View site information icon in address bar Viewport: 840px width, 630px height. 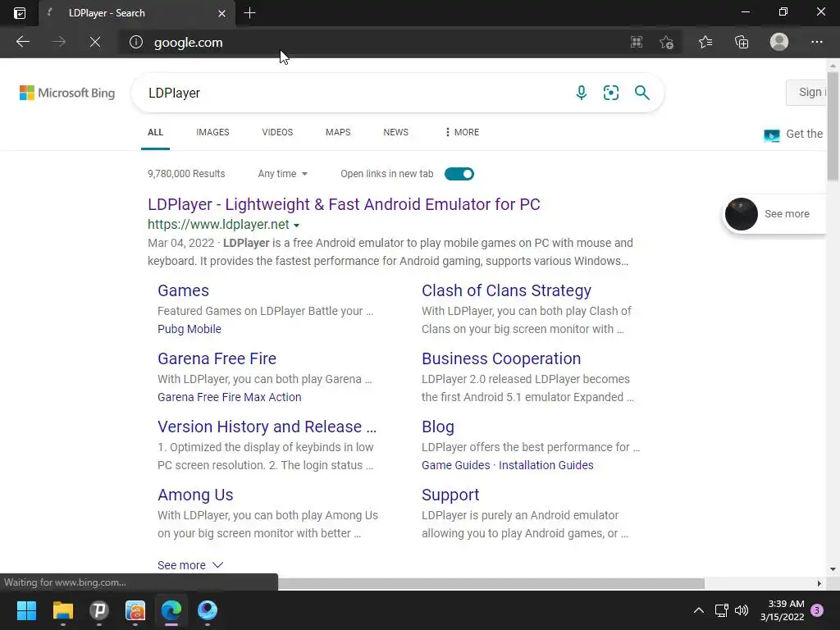(x=136, y=42)
